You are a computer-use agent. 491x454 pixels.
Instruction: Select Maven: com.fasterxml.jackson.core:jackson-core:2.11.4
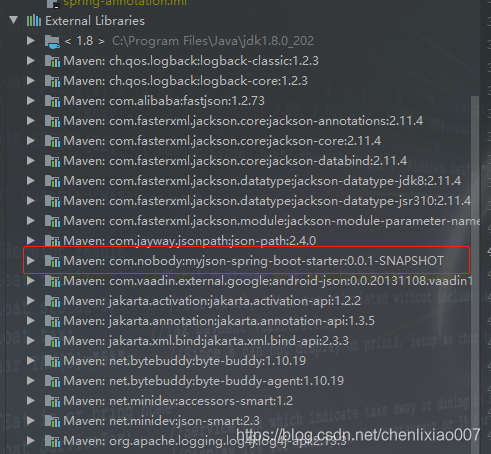222,141
